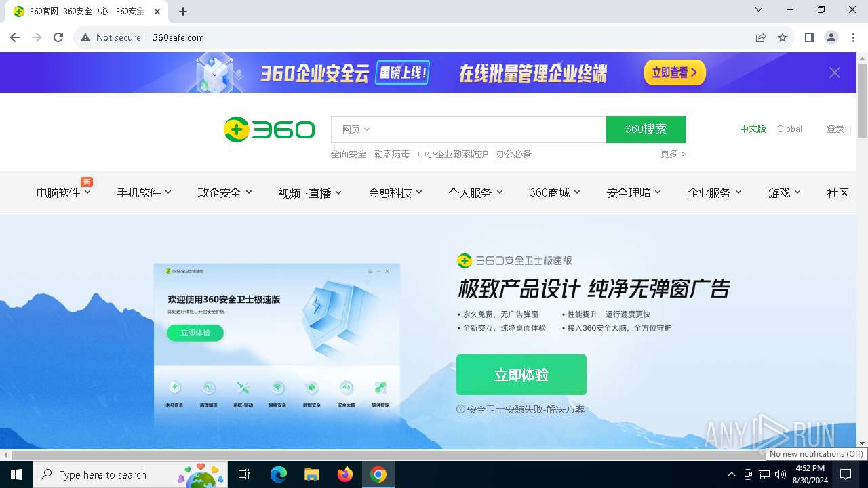Expand the 手机软件 menu
The height and width of the screenshot is (488, 868).
(144, 192)
